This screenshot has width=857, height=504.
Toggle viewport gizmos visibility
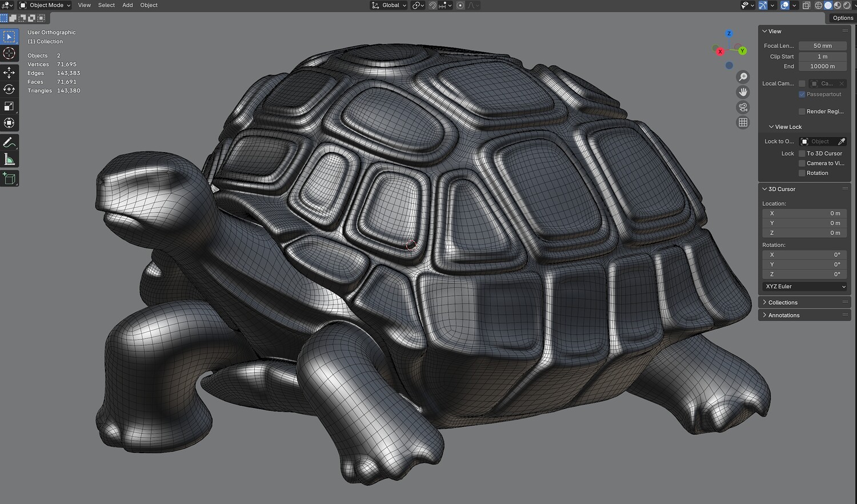pos(763,5)
